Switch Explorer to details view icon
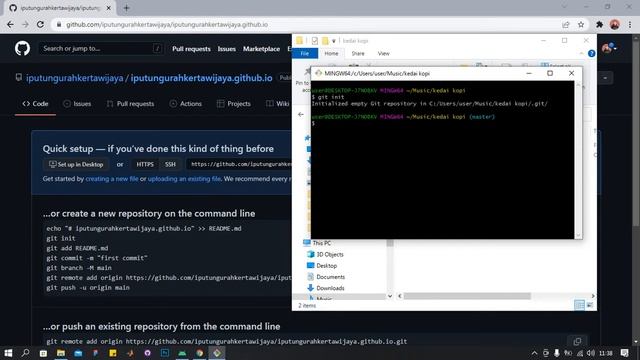 (x=579, y=305)
